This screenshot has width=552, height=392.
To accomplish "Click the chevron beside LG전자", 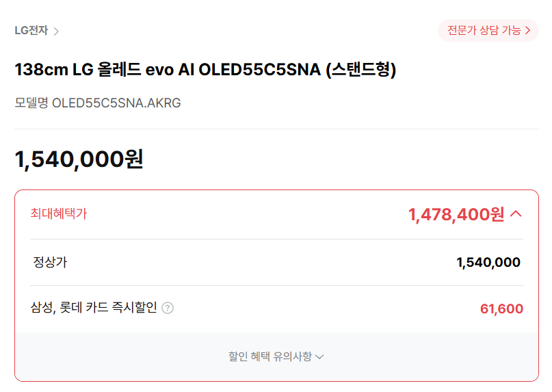I will tap(56, 31).
